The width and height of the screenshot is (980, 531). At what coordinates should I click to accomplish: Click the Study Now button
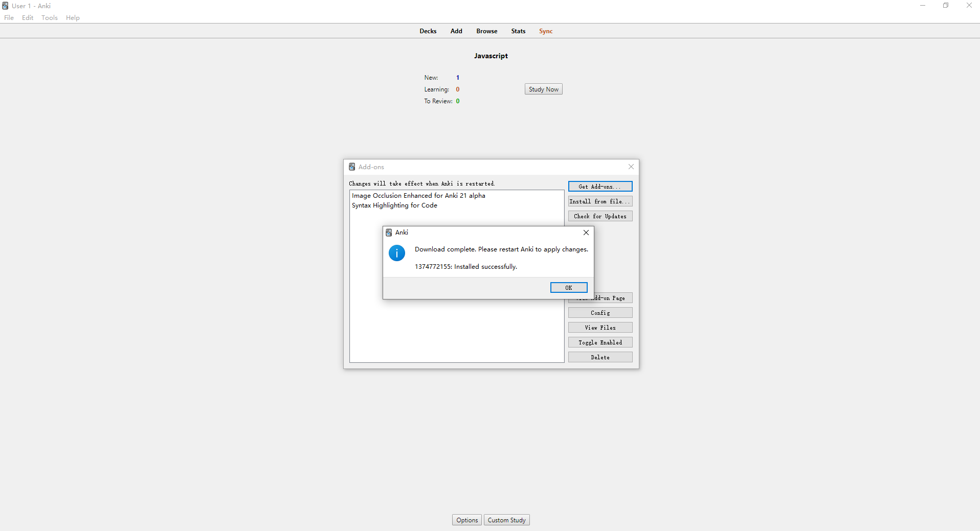coord(544,89)
